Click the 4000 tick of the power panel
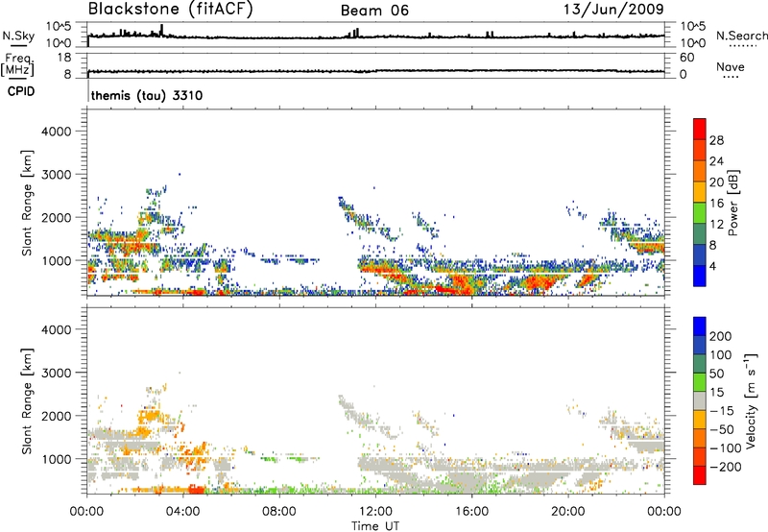 57,132
